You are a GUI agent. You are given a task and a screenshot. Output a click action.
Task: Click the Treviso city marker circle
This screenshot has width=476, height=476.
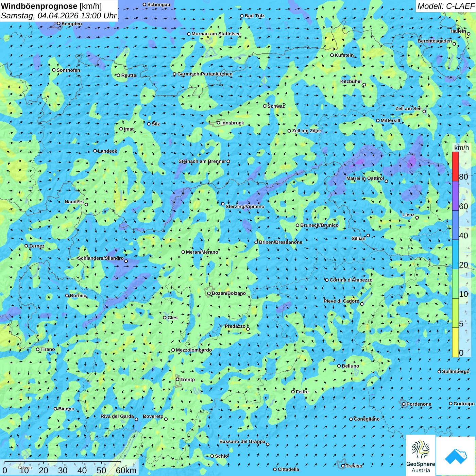tap(343, 466)
